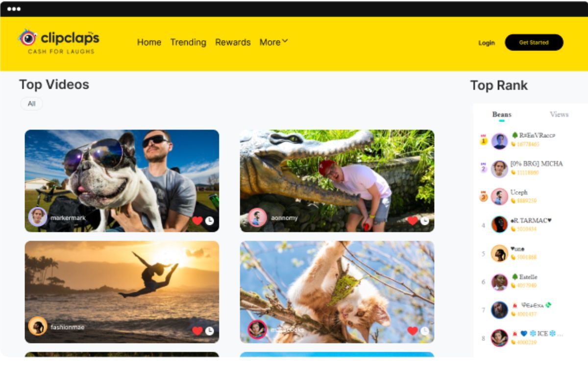Expand the More menu chevron
Screen dimensions: 588x392
tap(285, 42)
